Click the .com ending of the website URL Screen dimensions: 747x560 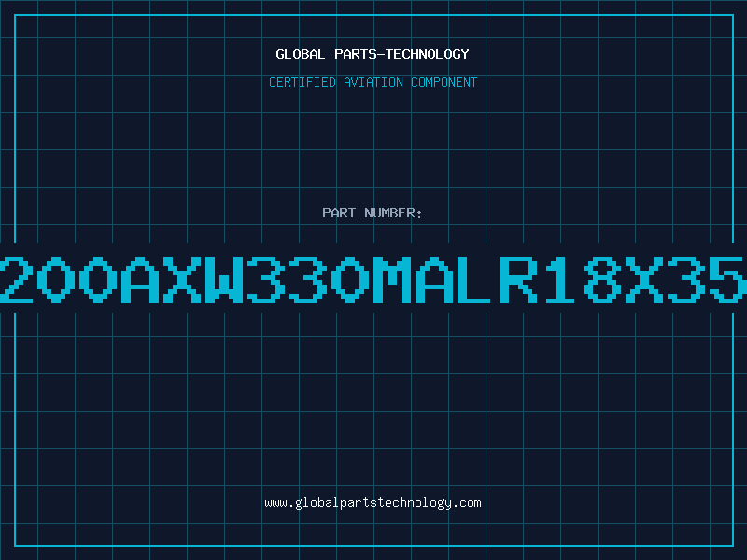pyautogui.click(x=466, y=503)
